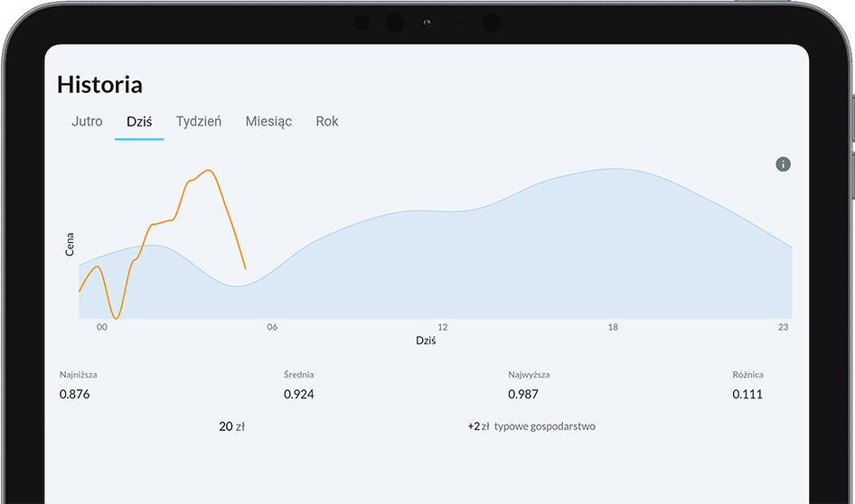Click the Różnica label
Viewport: 855px width, 504px height.
click(748, 374)
